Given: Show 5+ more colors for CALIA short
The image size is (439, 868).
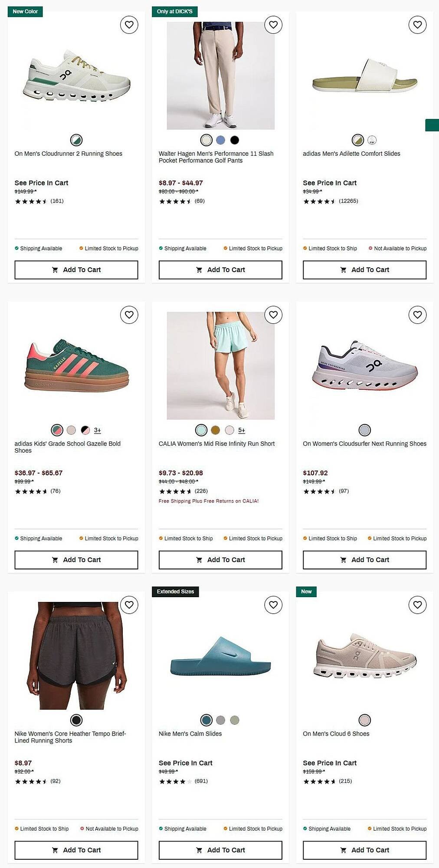Looking at the screenshot, I should tap(242, 430).
